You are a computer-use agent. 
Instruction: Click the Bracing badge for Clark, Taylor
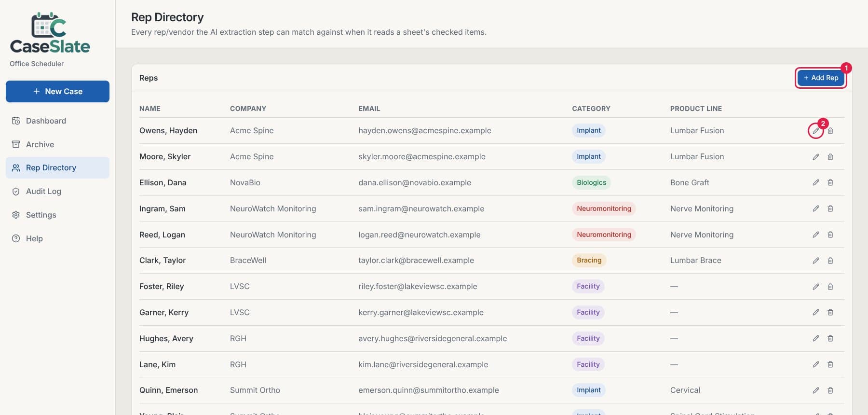click(589, 261)
